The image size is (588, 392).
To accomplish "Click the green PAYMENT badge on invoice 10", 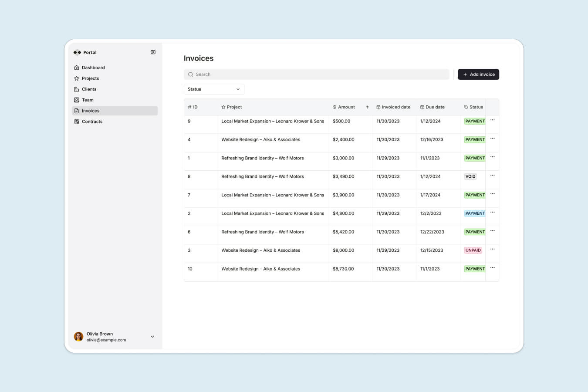I will coord(475,269).
